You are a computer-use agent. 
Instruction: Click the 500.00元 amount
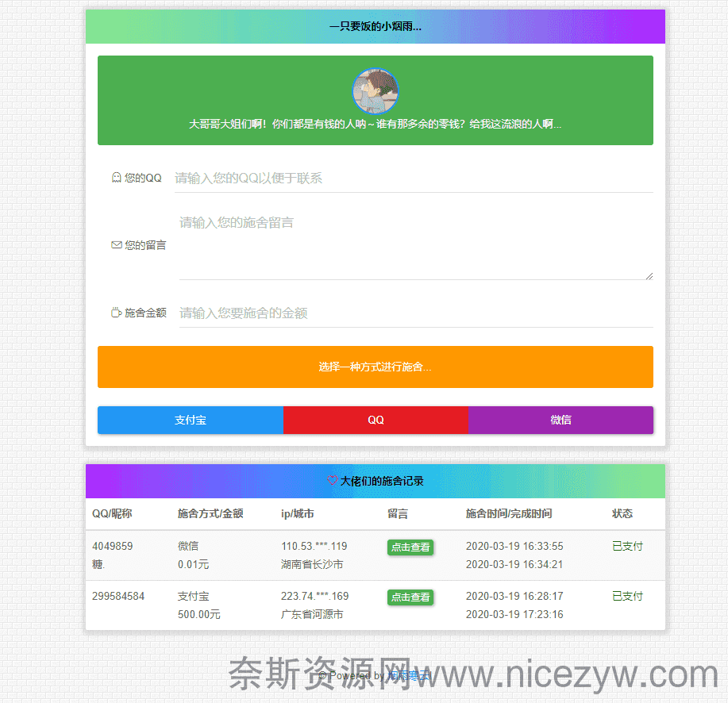pos(198,614)
